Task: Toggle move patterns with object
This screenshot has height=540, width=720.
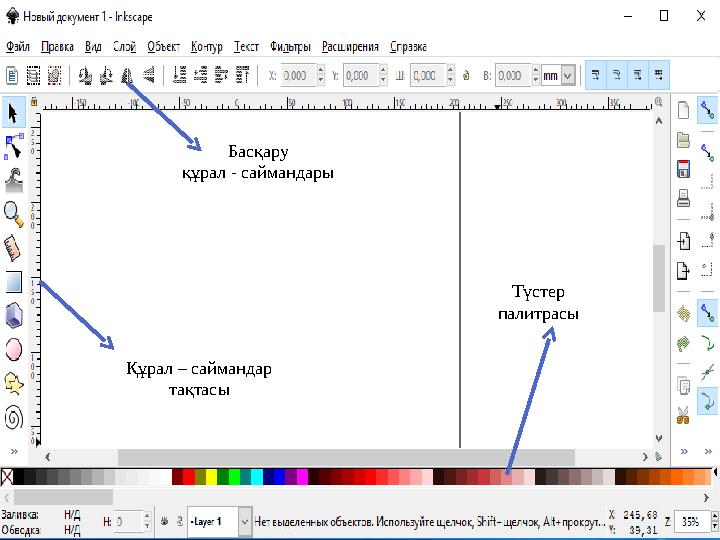Action: click(659, 75)
